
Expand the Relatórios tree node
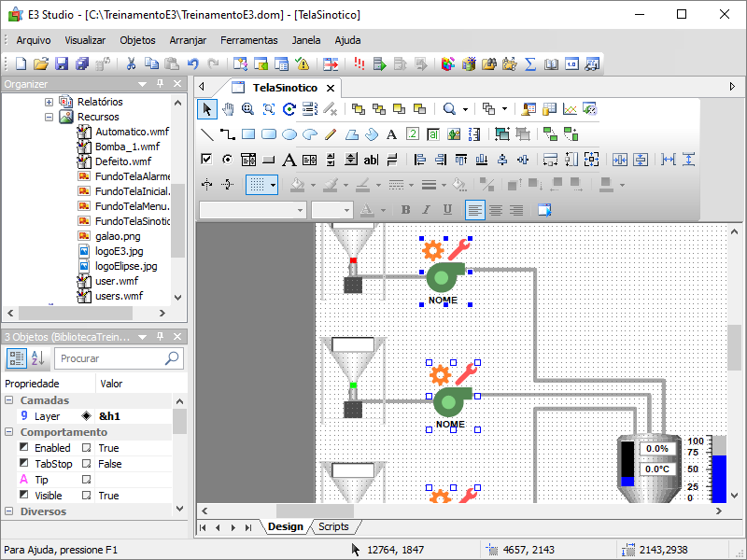click(x=49, y=102)
